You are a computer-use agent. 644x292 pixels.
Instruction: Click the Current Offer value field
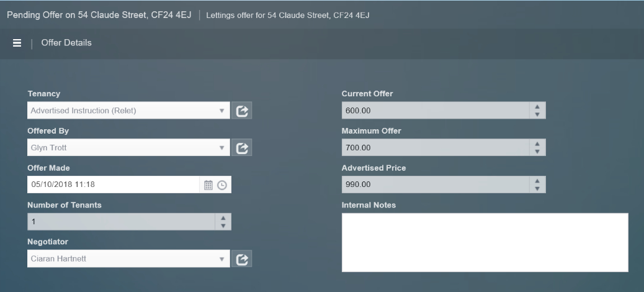coord(434,111)
